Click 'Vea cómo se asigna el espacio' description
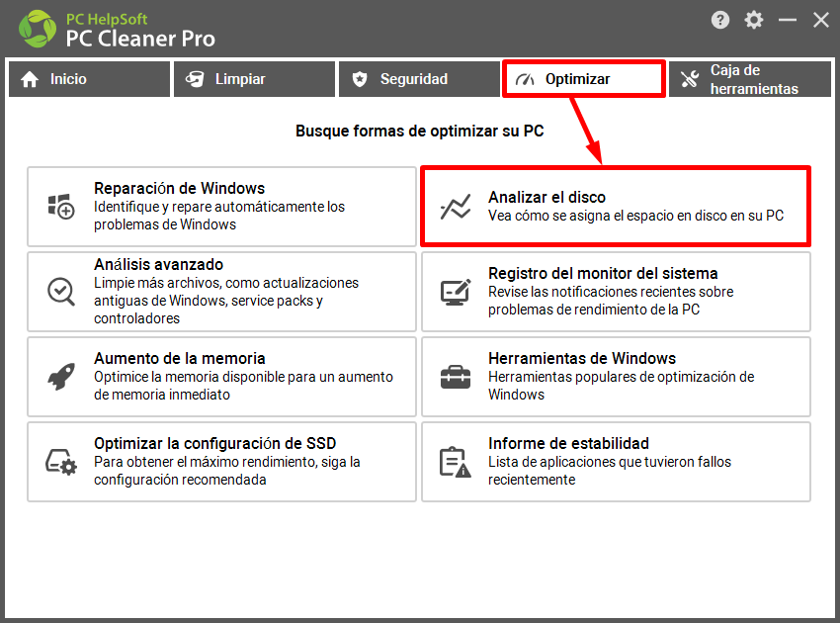Viewport: 840px width, 623px height. click(635, 216)
